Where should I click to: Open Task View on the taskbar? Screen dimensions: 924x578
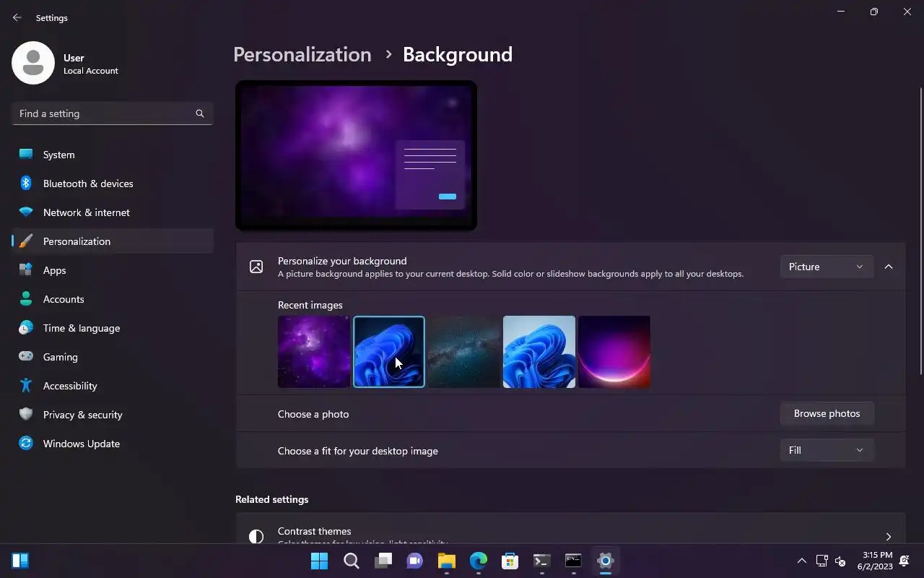383,561
